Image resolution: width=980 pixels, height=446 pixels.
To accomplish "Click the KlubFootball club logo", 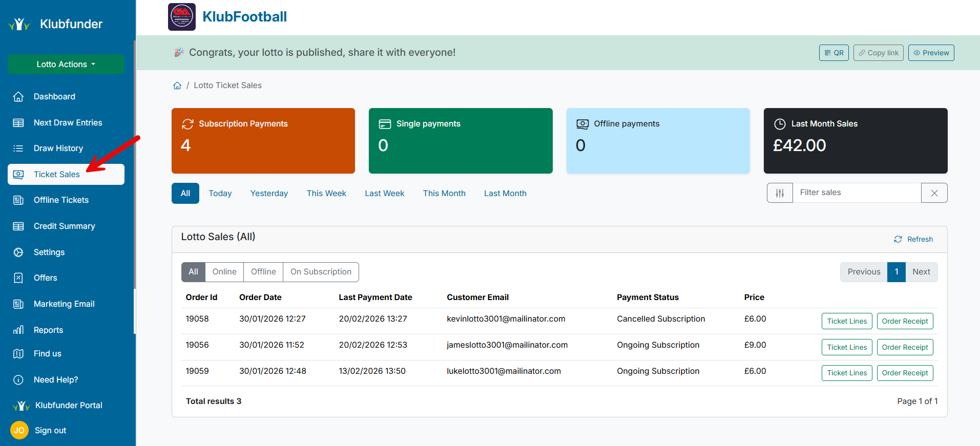I will pyautogui.click(x=182, y=17).
